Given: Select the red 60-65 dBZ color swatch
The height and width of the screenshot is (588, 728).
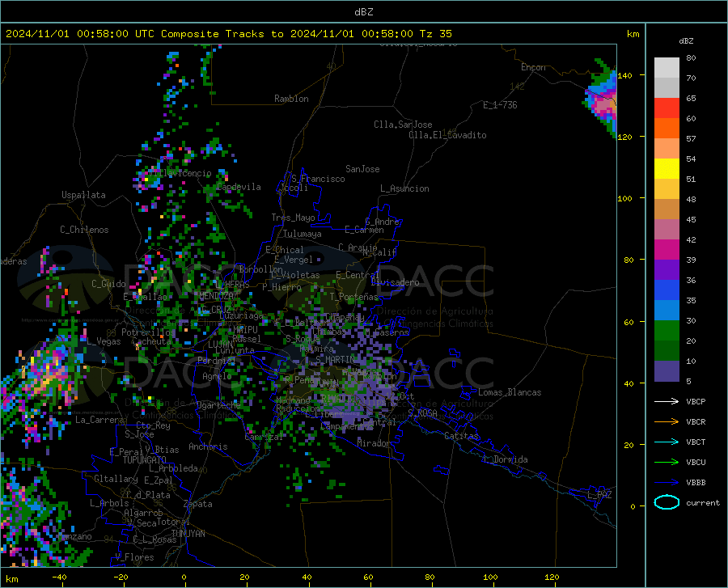Looking at the screenshot, I should click(x=667, y=108).
